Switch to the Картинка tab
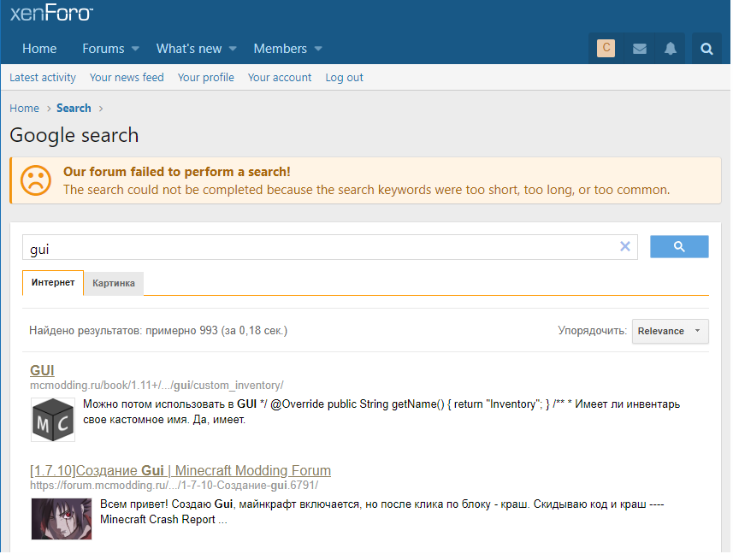The width and height of the screenshot is (733, 560). 114,283
